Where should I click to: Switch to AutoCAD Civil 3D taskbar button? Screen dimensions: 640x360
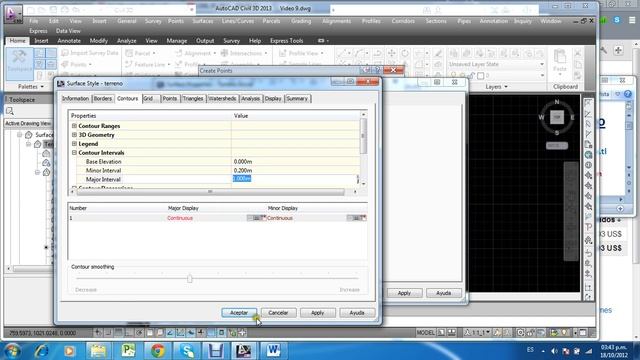[x=244, y=351]
